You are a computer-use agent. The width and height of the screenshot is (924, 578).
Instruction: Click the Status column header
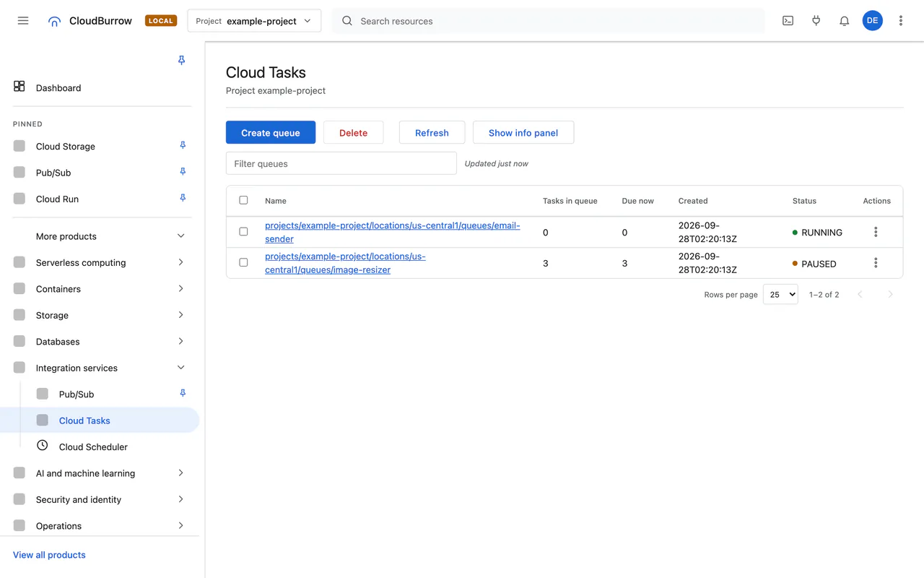click(804, 201)
